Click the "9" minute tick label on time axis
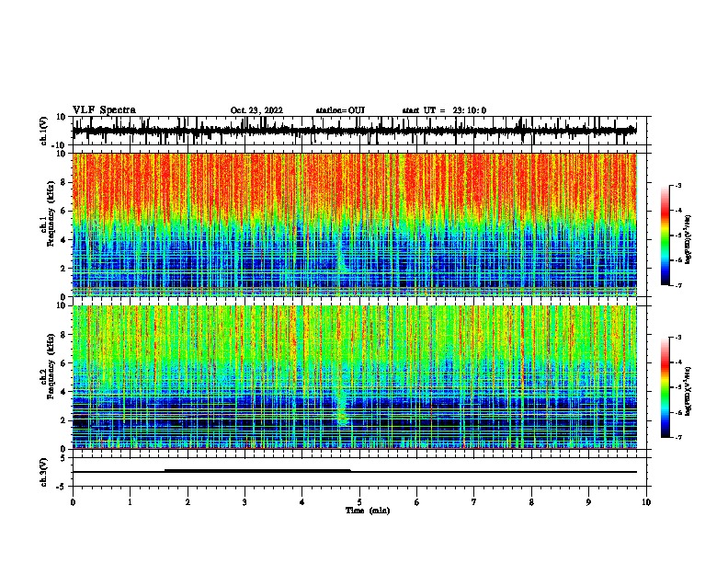Viewport: 728px width, 563px height. tap(588, 502)
